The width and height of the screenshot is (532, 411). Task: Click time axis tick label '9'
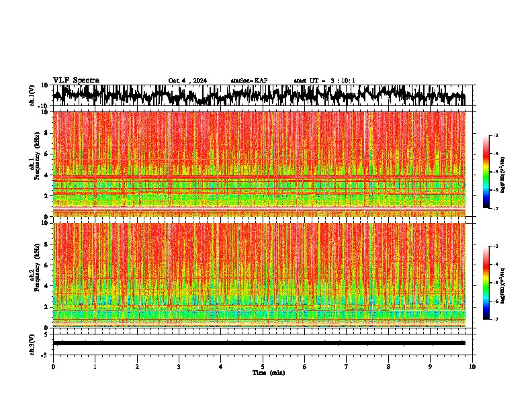[430, 367]
